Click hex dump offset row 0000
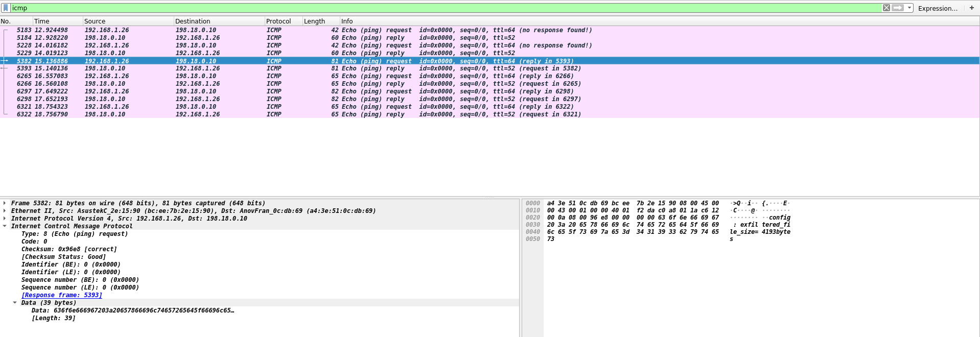This screenshot has width=980, height=337. [533, 203]
